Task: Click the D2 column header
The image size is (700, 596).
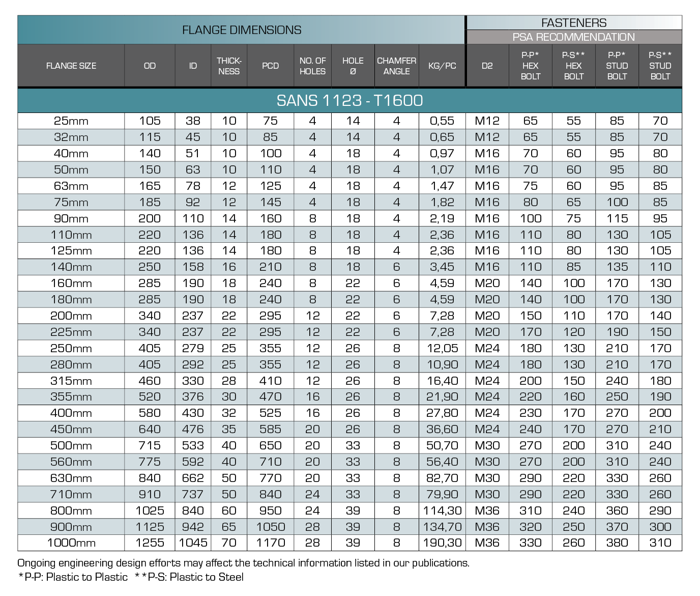Action: coord(487,66)
